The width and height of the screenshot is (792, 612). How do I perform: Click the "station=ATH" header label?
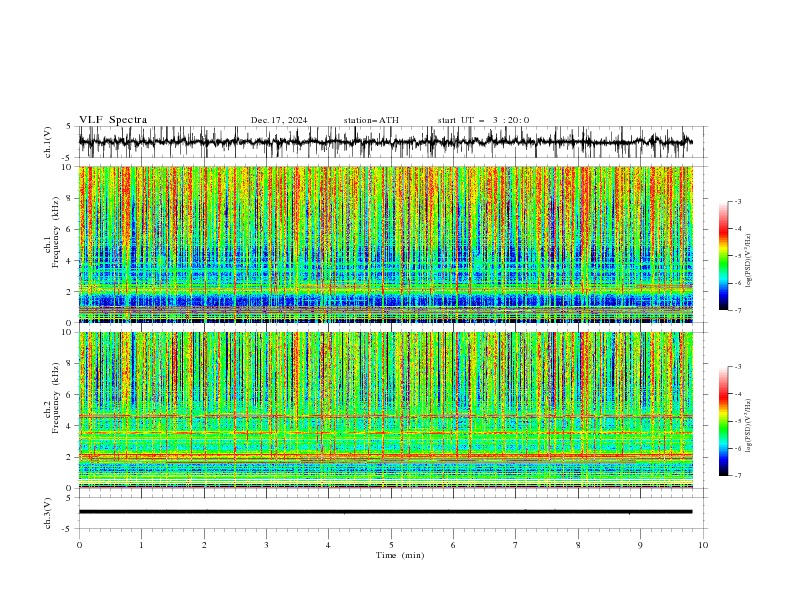(371, 120)
